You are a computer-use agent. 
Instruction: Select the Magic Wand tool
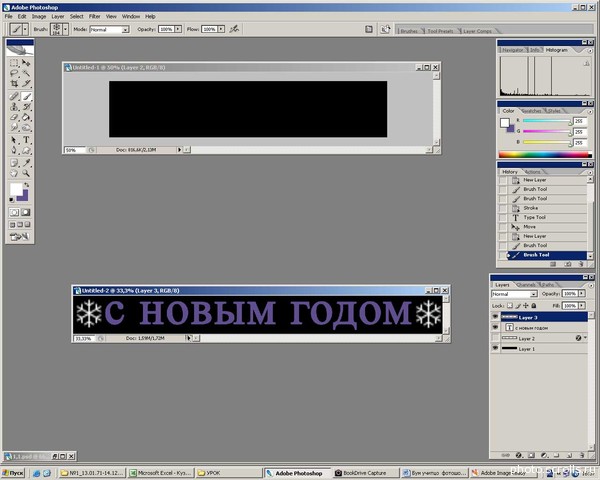(x=26, y=73)
